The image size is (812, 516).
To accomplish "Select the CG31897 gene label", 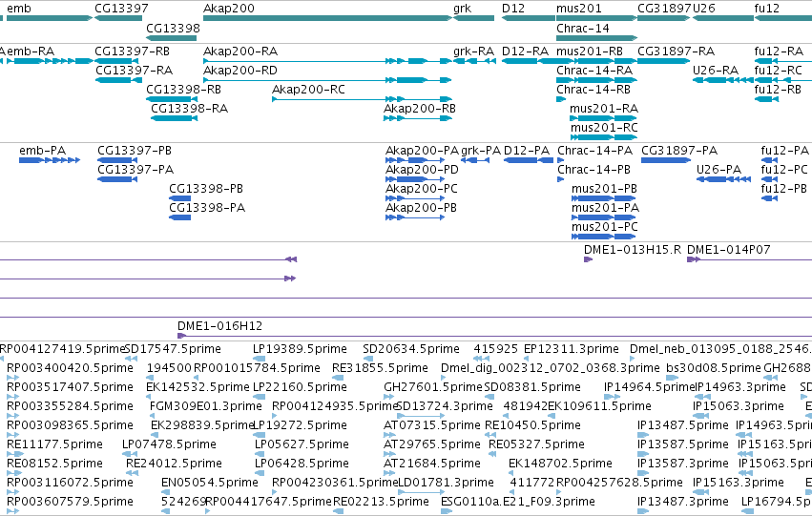I will [x=664, y=9].
